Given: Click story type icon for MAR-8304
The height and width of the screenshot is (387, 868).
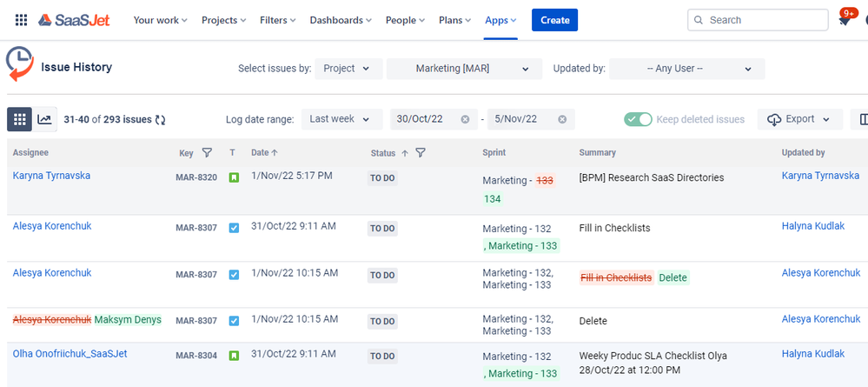Looking at the screenshot, I should click(235, 356).
